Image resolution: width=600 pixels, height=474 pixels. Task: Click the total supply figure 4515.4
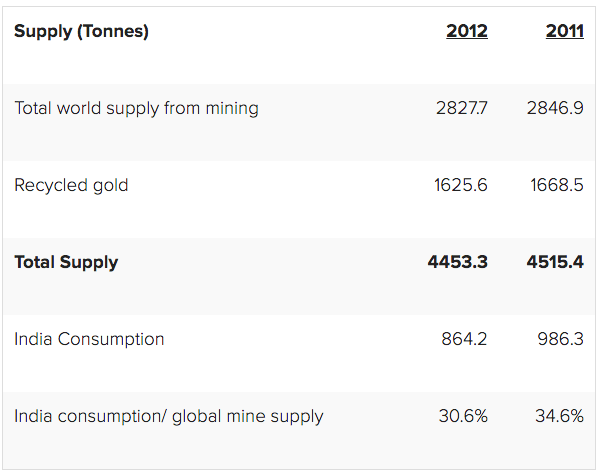click(555, 262)
